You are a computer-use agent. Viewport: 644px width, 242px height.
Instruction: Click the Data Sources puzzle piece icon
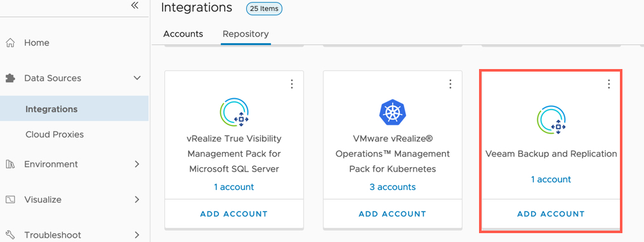pyautogui.click(x=10, y=78)
